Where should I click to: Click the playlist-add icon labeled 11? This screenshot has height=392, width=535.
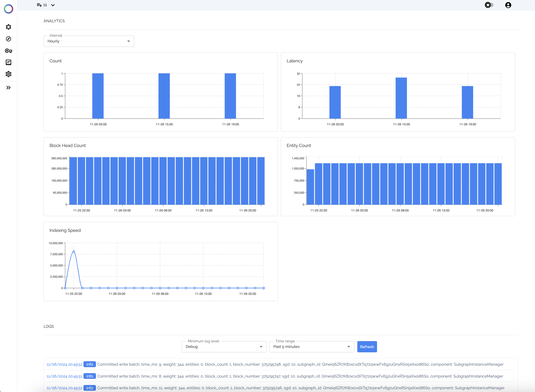pyautogui.click(x=39, y=5)
